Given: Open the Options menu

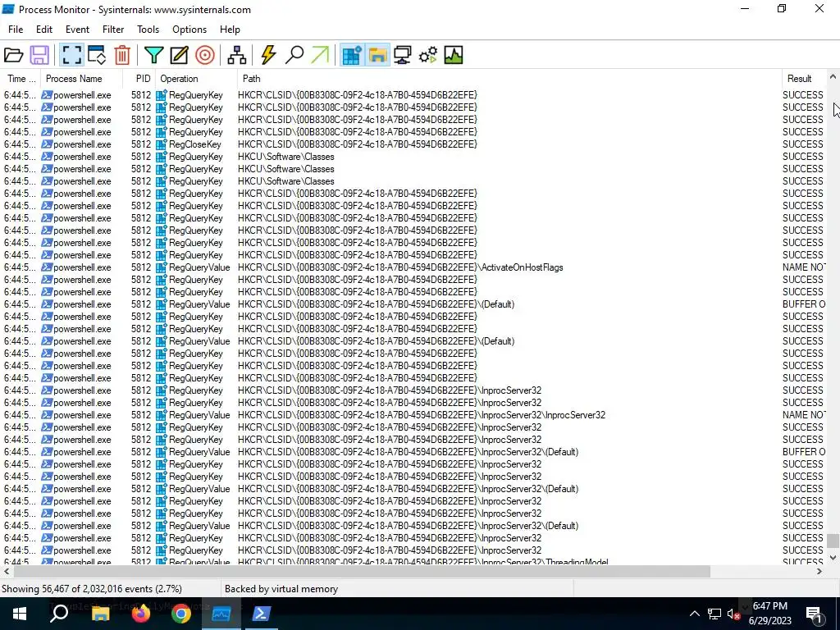Looking at the screenshot, I should 189,30.
